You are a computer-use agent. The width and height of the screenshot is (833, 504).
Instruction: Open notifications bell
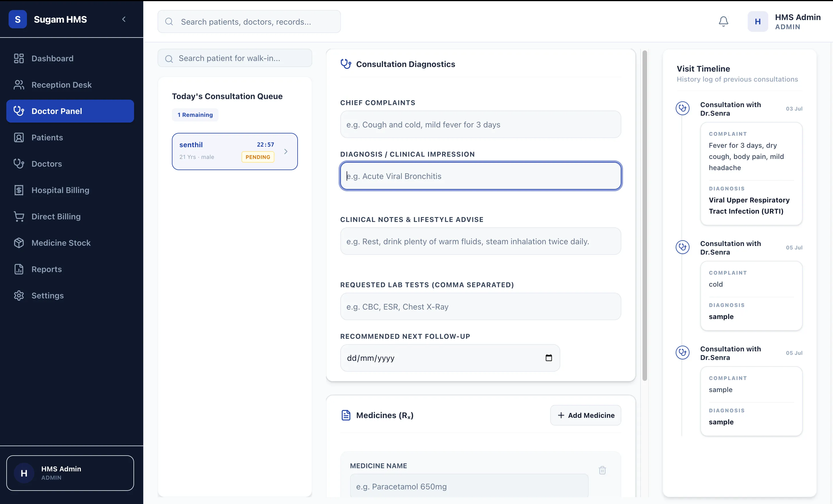tap(723, 21)
